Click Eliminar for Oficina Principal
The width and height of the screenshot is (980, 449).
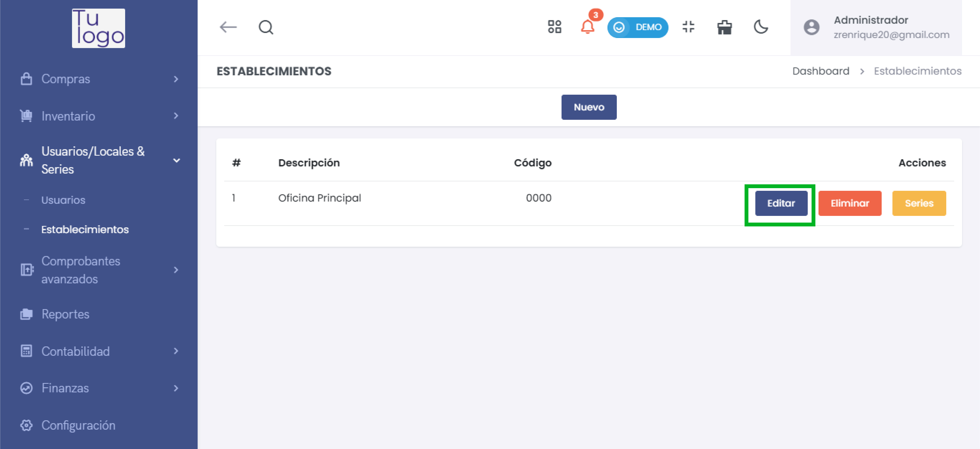[x=850, y=203]
